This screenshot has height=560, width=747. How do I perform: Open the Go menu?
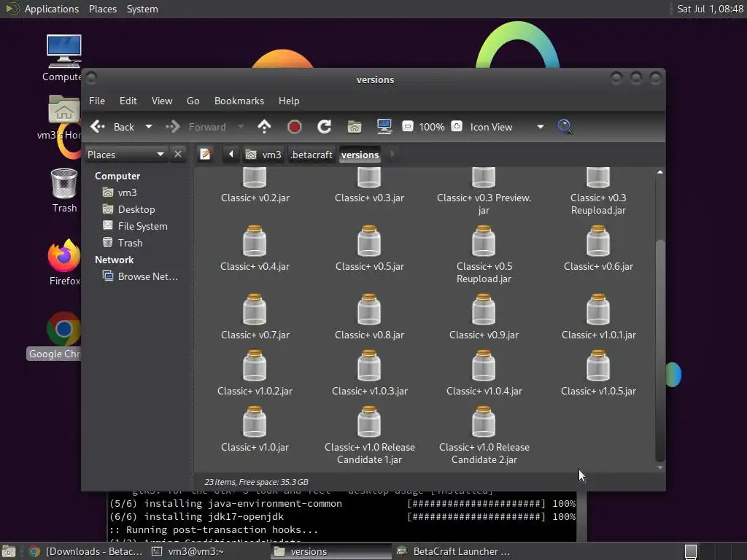point(193,101)
